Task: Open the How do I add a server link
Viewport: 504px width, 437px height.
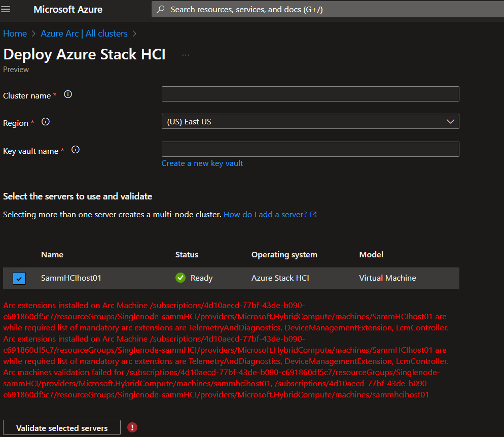Action: click(x=266, y=214)
